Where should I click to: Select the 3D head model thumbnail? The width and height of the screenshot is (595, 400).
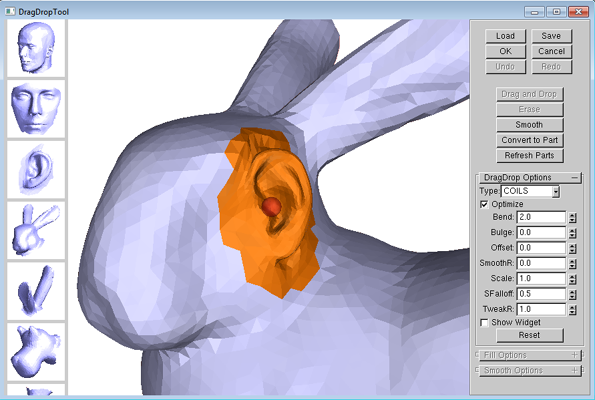36,48
